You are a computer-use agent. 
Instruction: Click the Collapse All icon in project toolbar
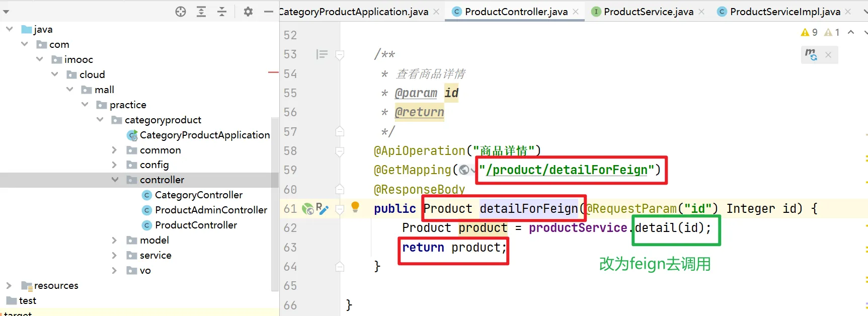(222, 12)
